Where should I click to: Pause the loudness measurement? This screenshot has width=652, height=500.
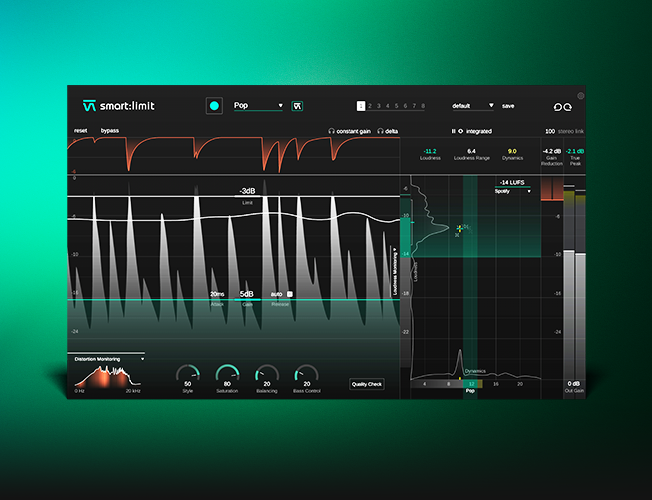(453, 131)
